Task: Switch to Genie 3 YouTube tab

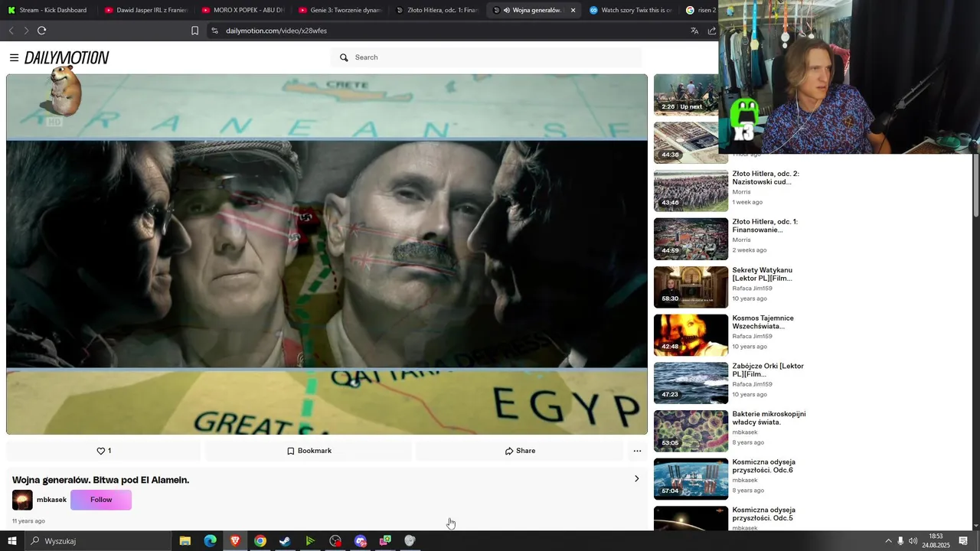Action: [340, 10]
